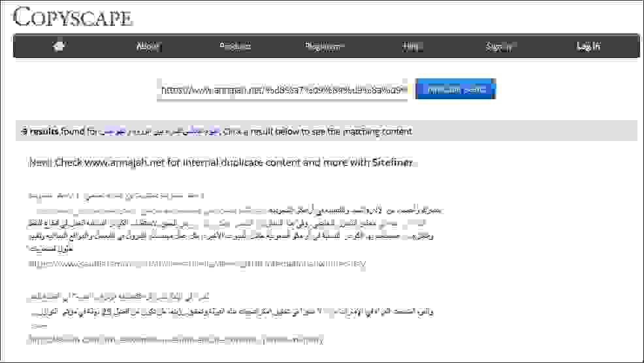Screen dimensions: 644x363
Task: Open the second result's URL link
Action: pyautogui.click(x=176, y=340)
